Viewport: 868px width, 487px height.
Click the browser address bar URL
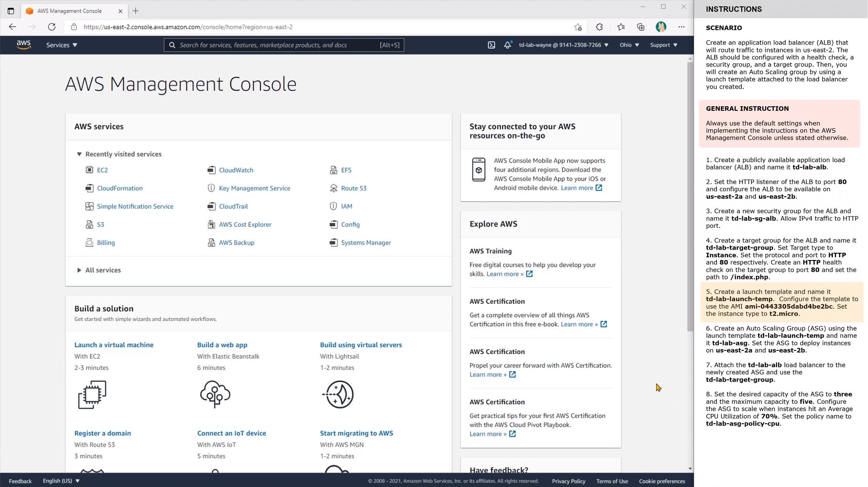[x=188, y=27]
